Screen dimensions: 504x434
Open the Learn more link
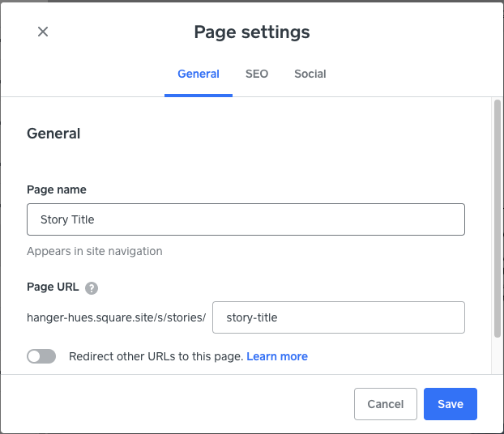tap(277, 356)
